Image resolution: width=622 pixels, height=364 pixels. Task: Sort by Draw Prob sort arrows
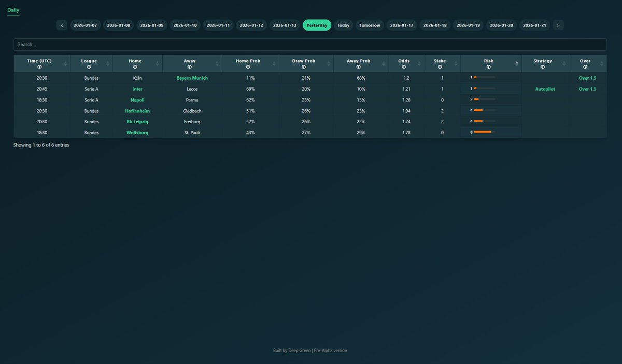click(328, 64)
